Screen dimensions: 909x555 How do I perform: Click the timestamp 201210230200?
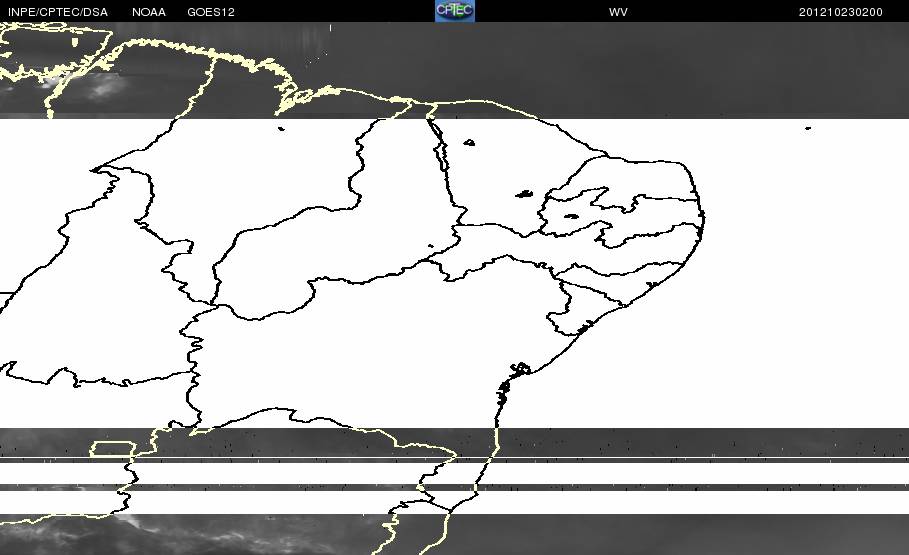(x=841, y=12)
